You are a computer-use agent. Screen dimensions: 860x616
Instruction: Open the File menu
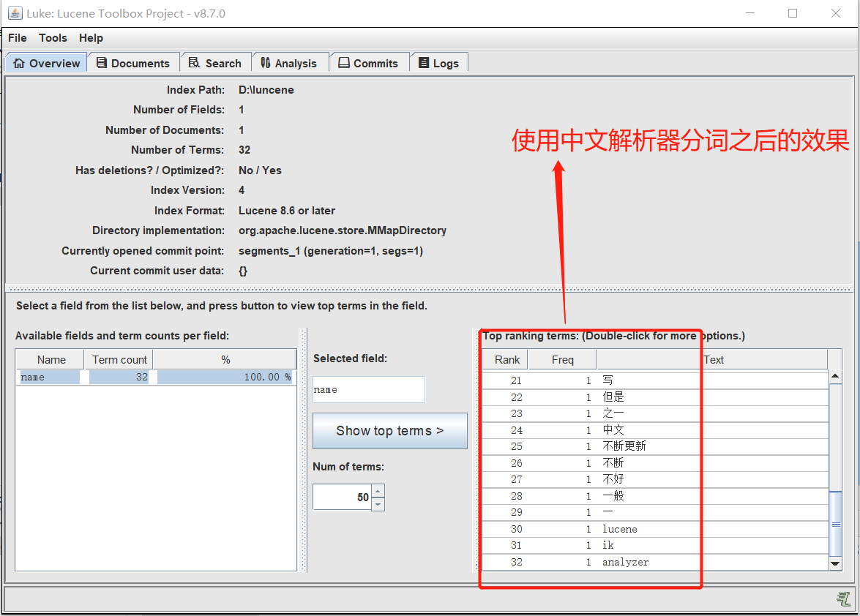coord(17,38)
